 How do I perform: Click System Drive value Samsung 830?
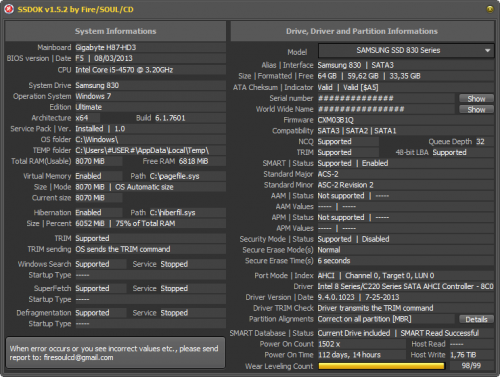pos(97,85)
